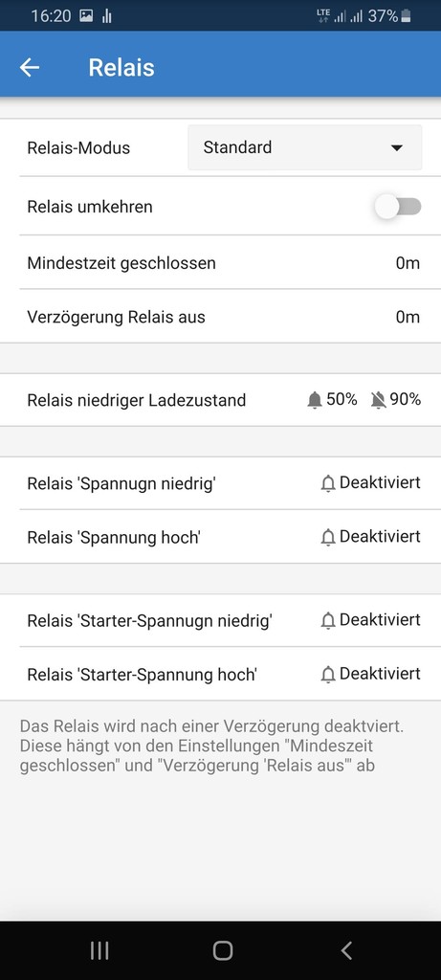Open the Relais-Modus Standard dropdown
Image resolution: width=441 pixels, height=980 pixels.
point(305,147)
